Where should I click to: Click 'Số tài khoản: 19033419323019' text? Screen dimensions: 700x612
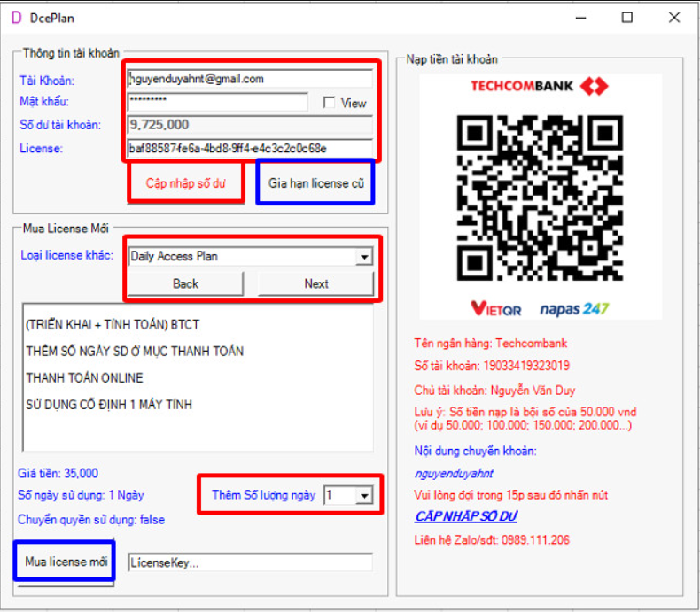[492, 366]
